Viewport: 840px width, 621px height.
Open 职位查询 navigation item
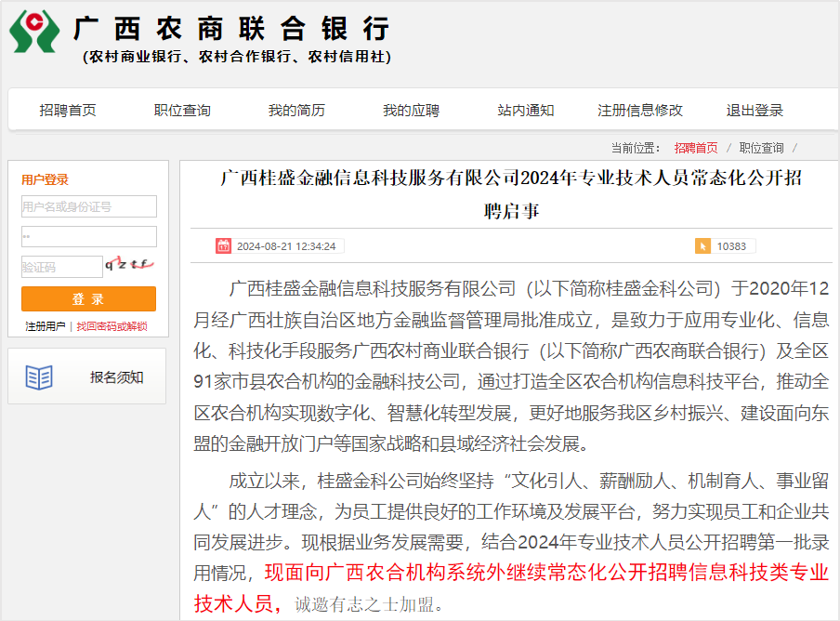(x=182, y=111)
